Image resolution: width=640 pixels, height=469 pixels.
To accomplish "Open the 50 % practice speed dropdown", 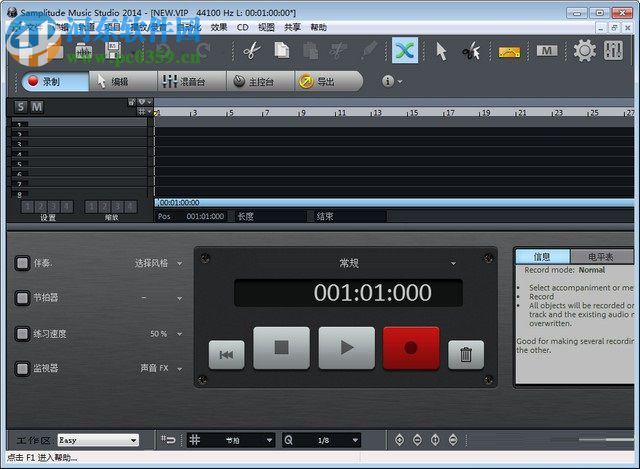I will (x=166, y=334).
